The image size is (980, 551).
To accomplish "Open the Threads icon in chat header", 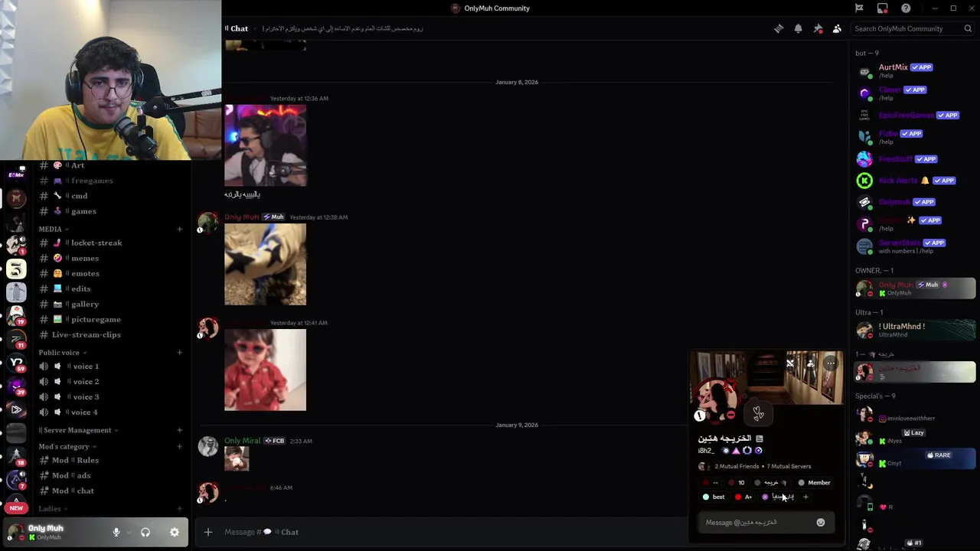I will click(x=779, y=28).
